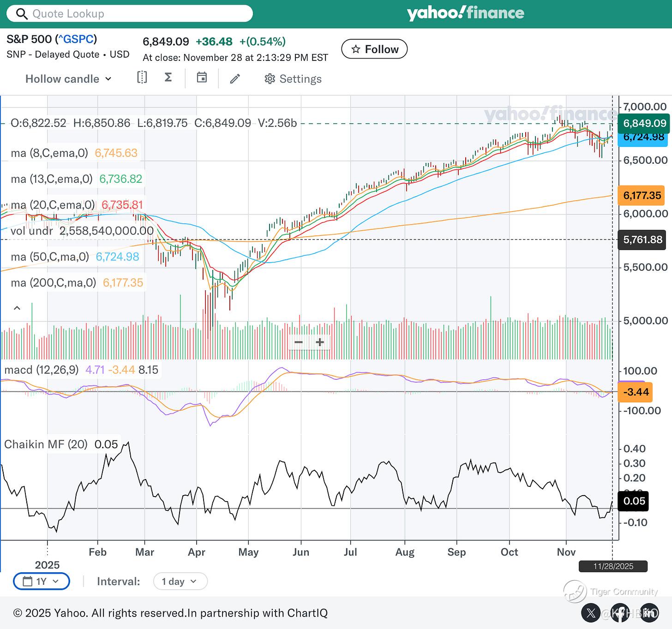Open the 1 day interval dropdown
This screenshot has width=672, height=629.
[180, 581]
